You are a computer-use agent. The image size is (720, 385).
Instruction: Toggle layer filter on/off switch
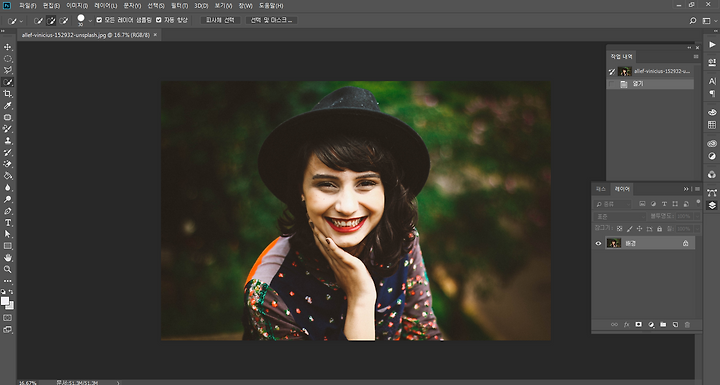(698, 202)
